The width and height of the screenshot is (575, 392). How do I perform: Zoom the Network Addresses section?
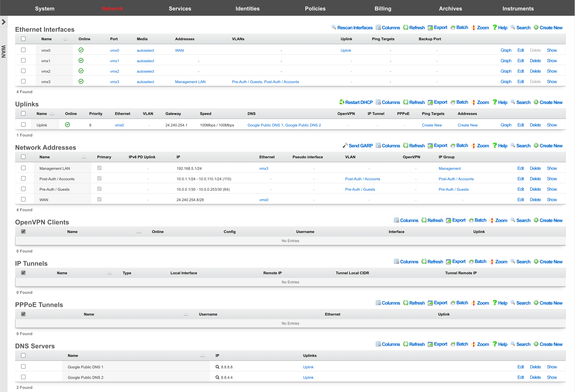click(480, 145)
